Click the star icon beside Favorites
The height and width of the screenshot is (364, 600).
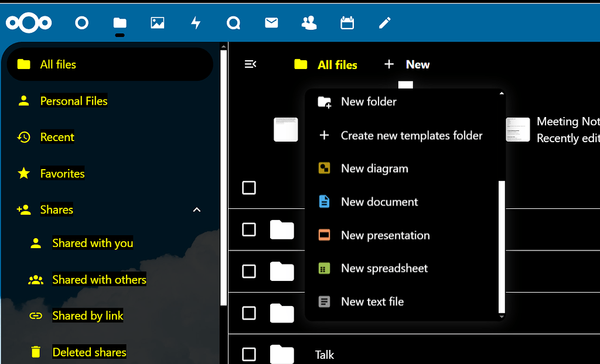pos(23,174)
